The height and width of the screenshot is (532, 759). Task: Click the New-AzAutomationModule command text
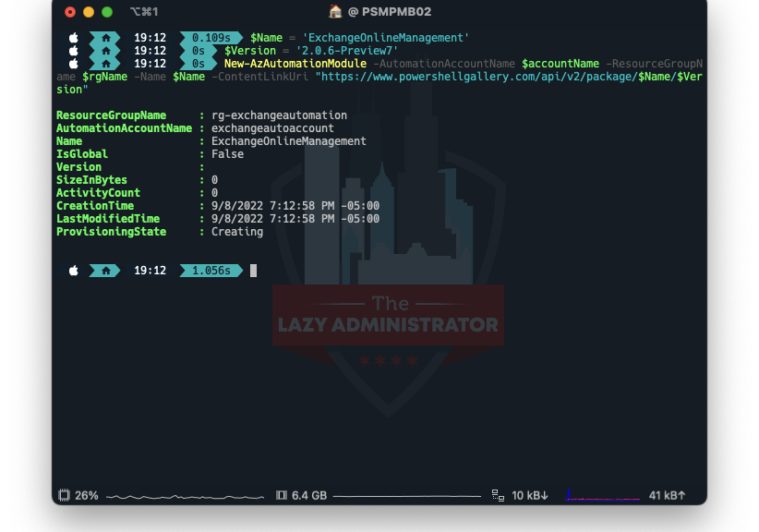coord(295,64)
